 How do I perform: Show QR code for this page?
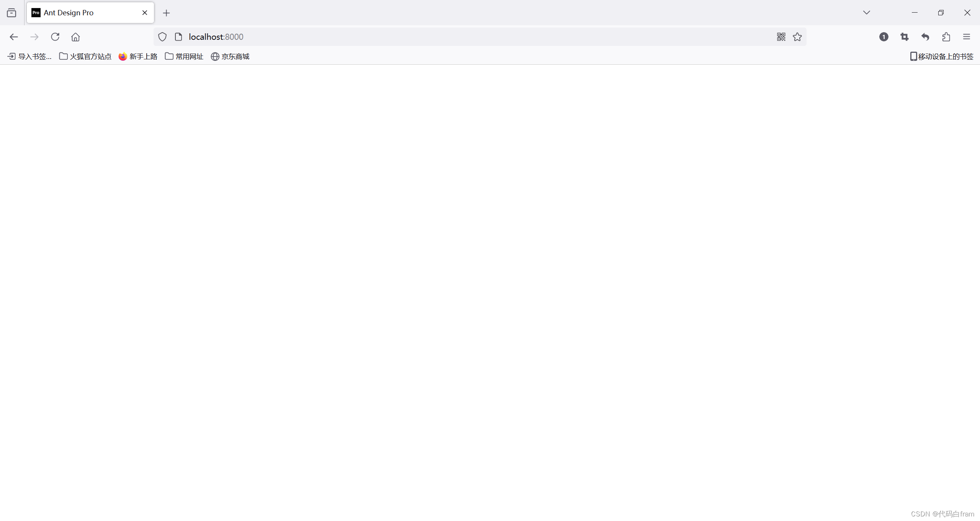pyautogui.click(x=781, y=37)
